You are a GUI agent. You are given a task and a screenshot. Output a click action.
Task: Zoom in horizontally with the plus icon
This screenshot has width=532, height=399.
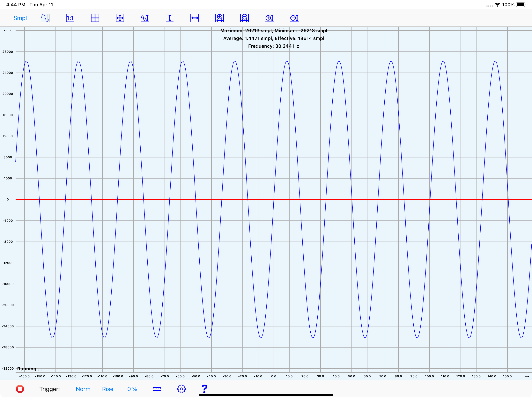coord(220,18)
